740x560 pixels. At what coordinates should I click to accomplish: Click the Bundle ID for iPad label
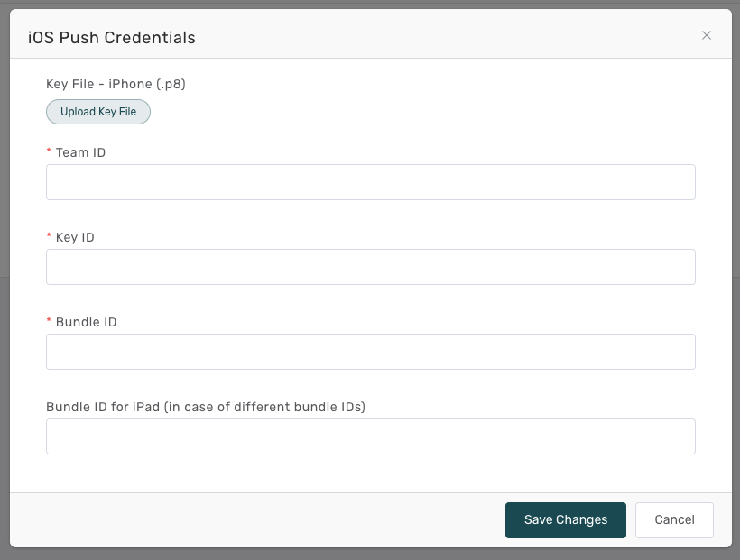click(206, 407)
